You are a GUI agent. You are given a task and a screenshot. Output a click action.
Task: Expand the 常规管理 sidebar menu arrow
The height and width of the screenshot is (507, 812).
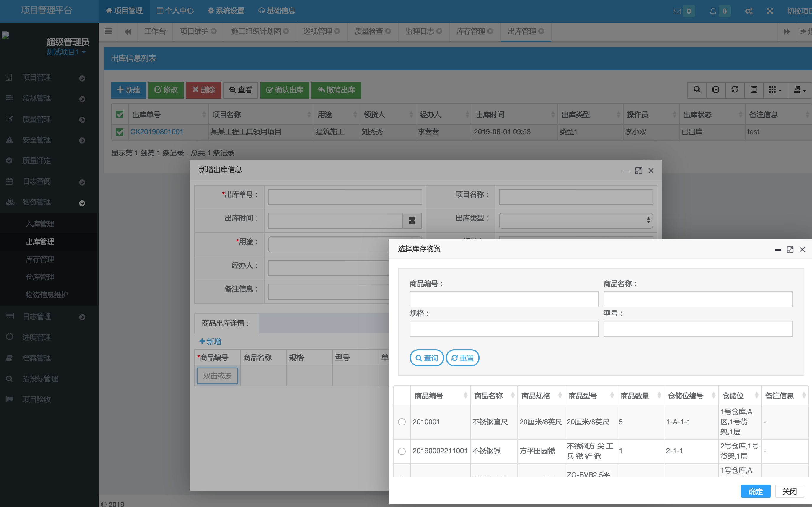(82, 99)
